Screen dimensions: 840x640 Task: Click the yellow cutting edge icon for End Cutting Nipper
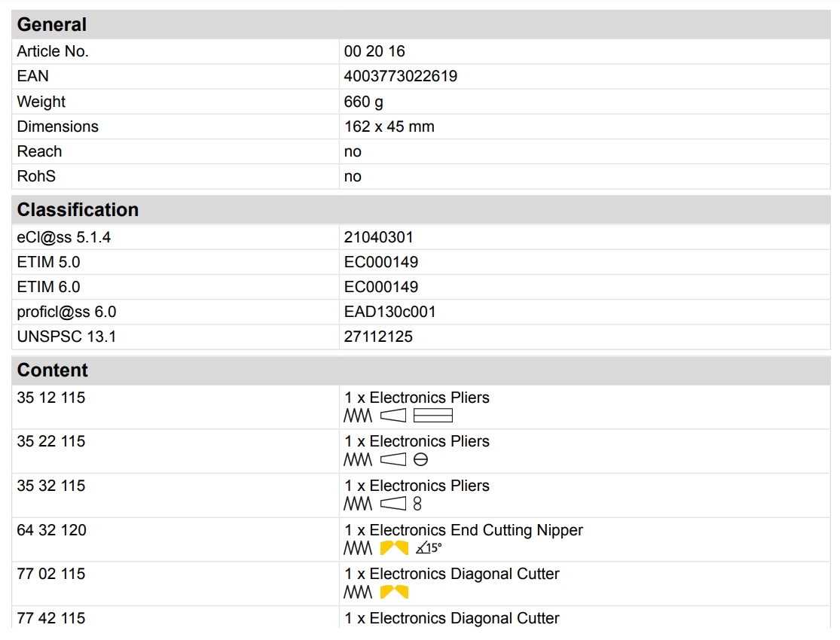[393, 548]
